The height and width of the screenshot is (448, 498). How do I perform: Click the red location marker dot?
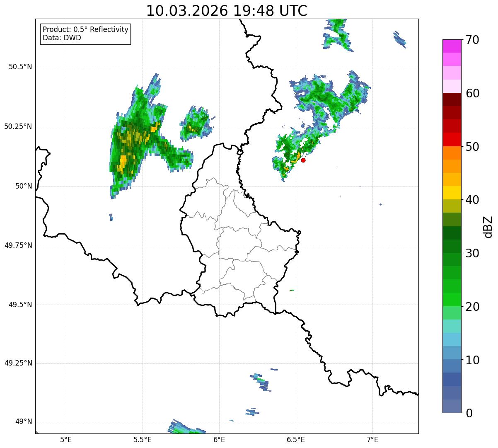coord(303,160)
